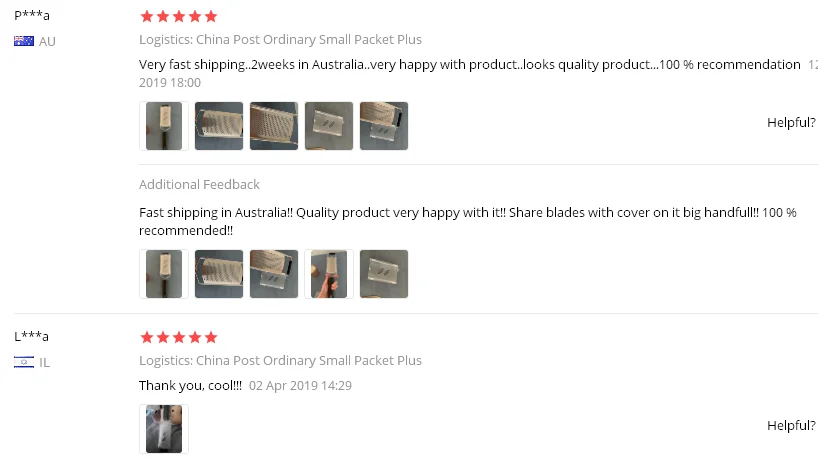
Task: Open first photo under Additional Feedback
Action: [x=164, y=274]
